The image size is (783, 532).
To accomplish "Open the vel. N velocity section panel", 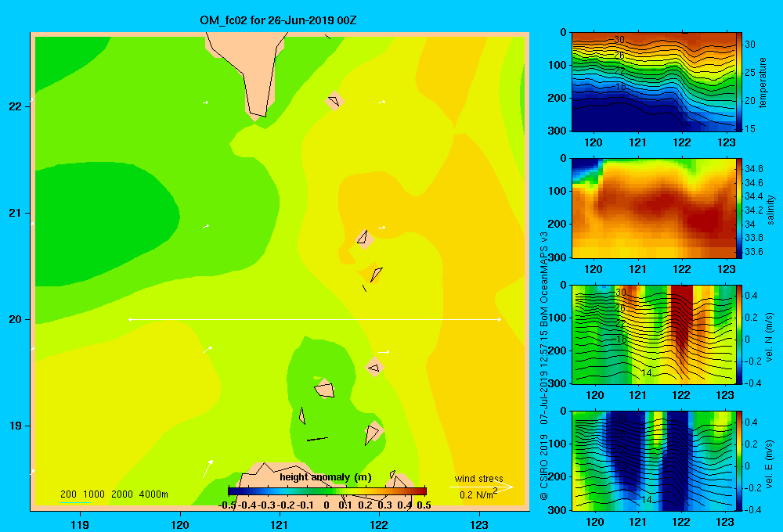I will pos(654,334).
